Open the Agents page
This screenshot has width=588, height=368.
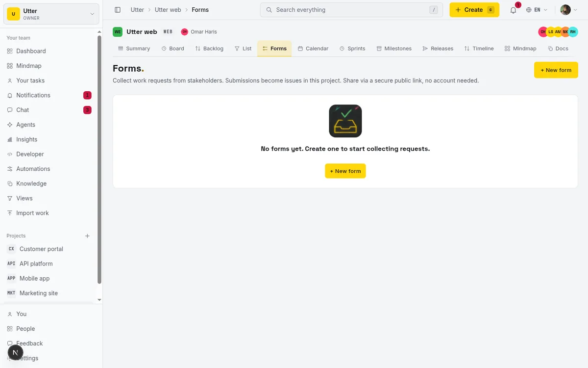[50, 125]
